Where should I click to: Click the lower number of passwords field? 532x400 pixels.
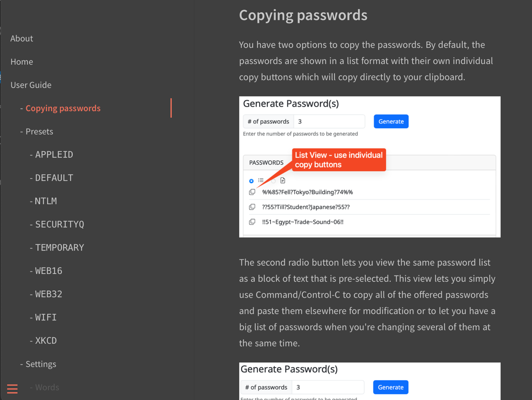328,387
